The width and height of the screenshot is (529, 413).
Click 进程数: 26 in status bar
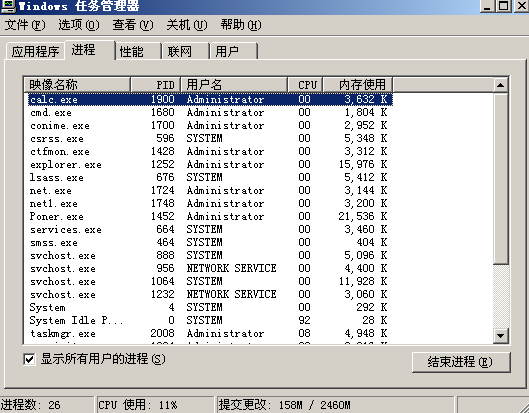pyautogui.click(x=47, y=405)
